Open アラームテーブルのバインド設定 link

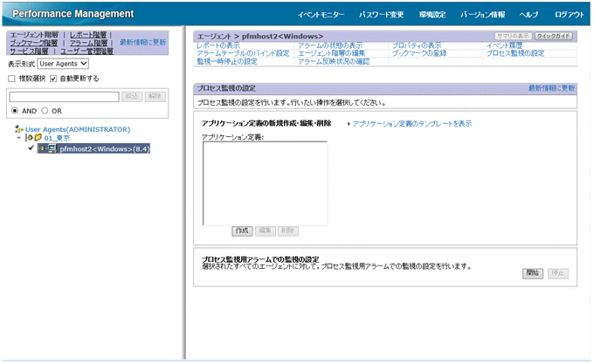pos(243,53)
